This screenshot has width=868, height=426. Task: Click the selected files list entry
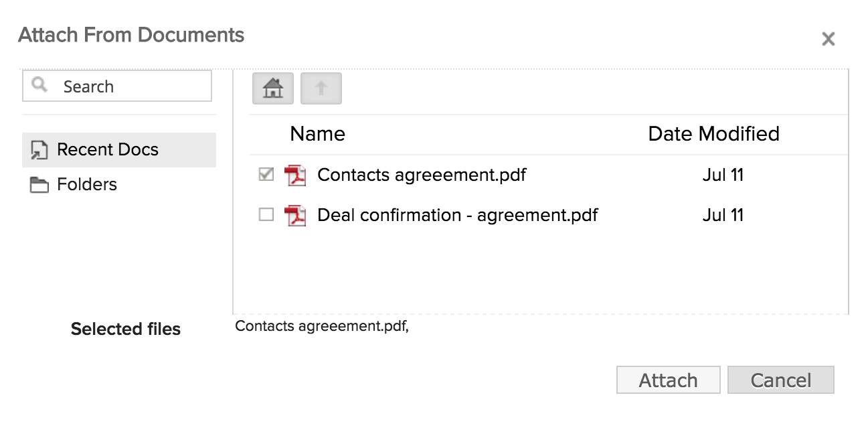pos(322,327)
